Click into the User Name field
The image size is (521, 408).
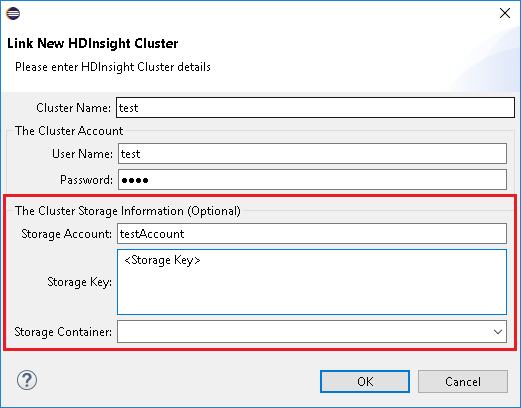coord(312,154)
